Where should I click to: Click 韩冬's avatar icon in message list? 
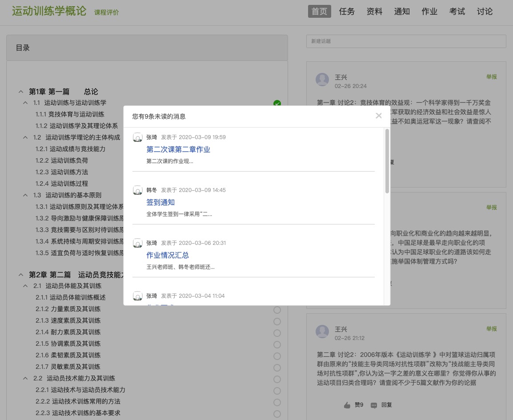pos(138,190)
